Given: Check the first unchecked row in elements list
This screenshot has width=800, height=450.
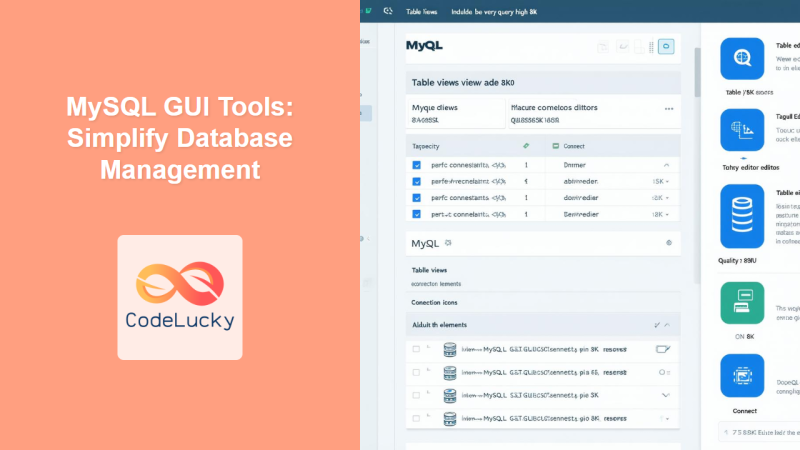Looking at the screenshot, I should [417, 349].
